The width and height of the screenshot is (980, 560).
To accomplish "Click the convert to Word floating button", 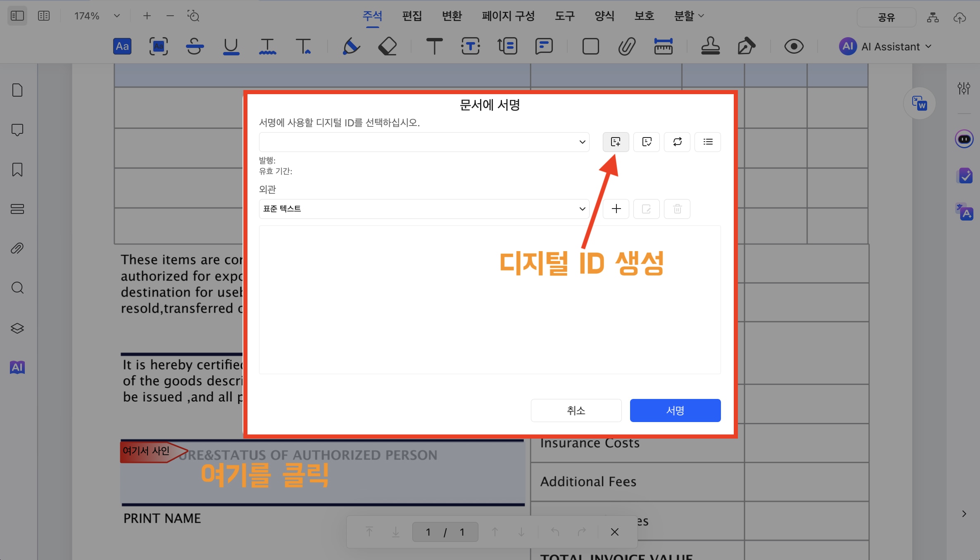I will click(920, 103).
